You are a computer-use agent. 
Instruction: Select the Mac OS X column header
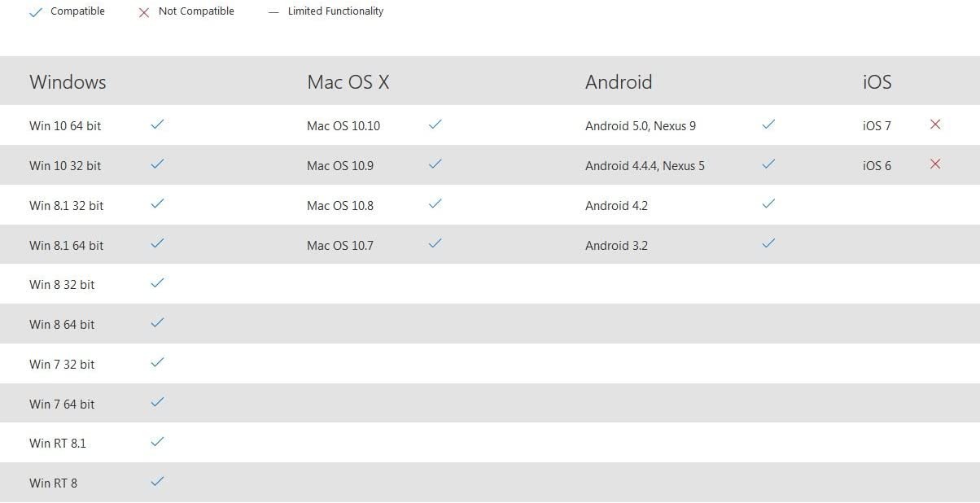[348, 82]
